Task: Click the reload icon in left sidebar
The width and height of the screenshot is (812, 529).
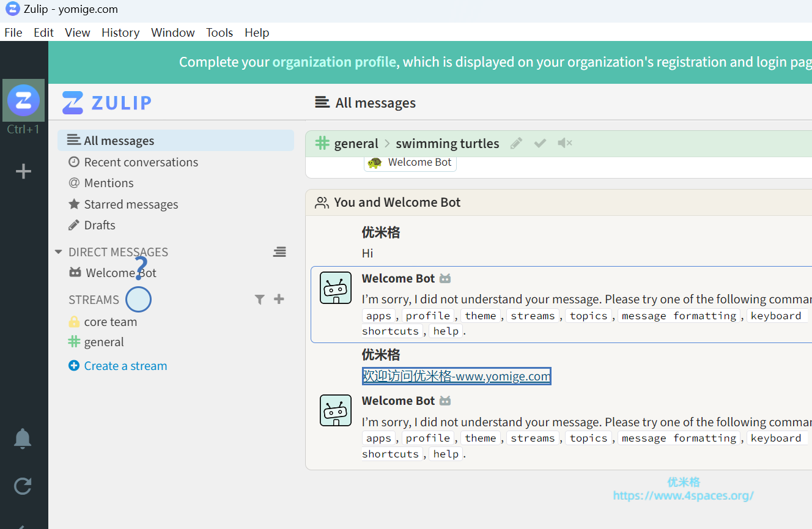Action: coord(23,486)
